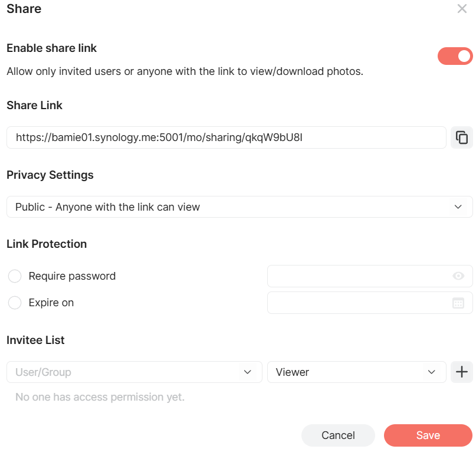Image resolution: width=476 pixels, height=449 pixels.
Task: Show password with the eye icon
Action: pyautogui.click(x=458, y=276)
